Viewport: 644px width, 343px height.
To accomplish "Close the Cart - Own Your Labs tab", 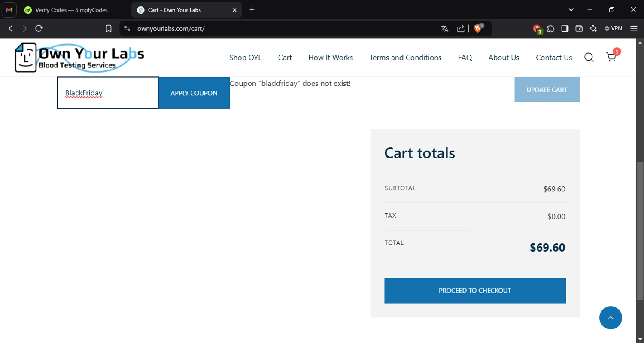I will point(234,10).
